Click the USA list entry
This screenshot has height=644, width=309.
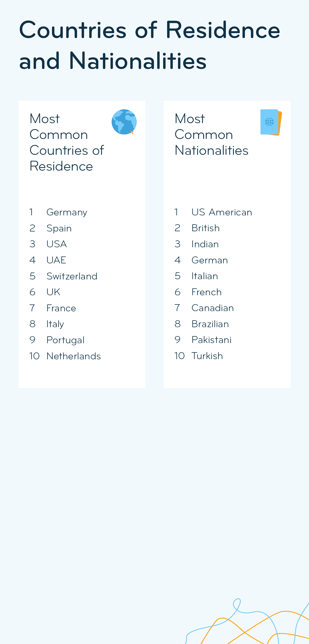[56, 244]
